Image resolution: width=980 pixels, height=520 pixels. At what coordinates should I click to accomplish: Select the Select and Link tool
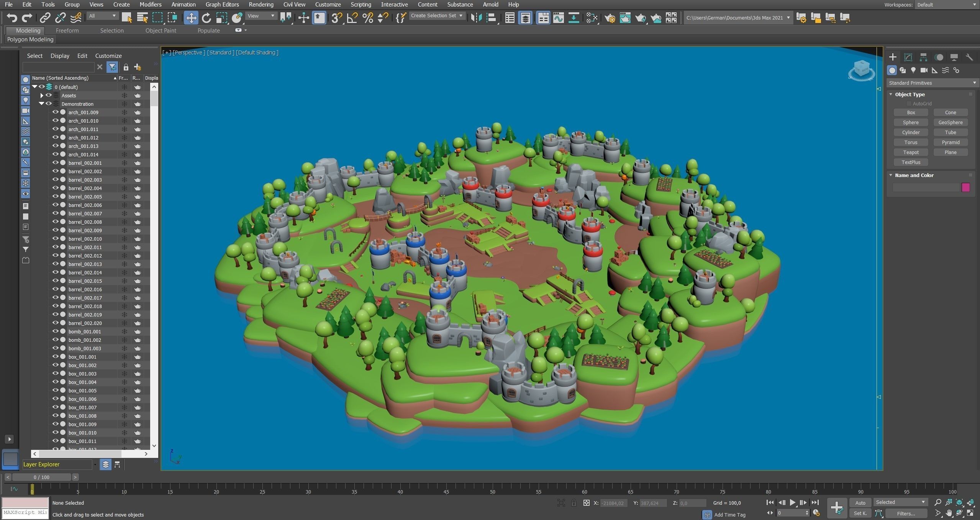pyautogui.click(x=45, y=18)
